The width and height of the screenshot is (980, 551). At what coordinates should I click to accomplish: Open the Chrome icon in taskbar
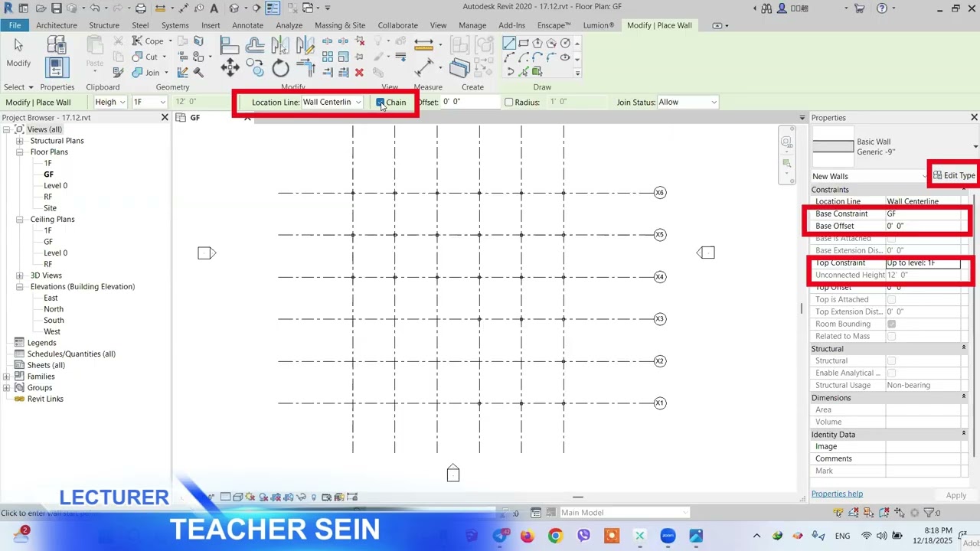(555, 536)
